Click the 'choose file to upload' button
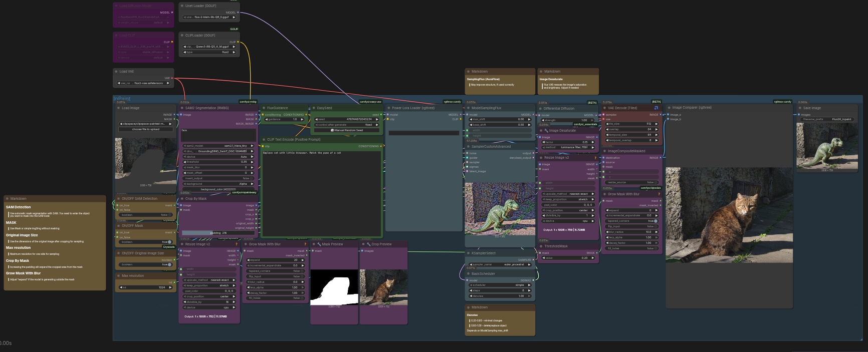This screenshot has width=868, height=352. [x=146, y=129]
